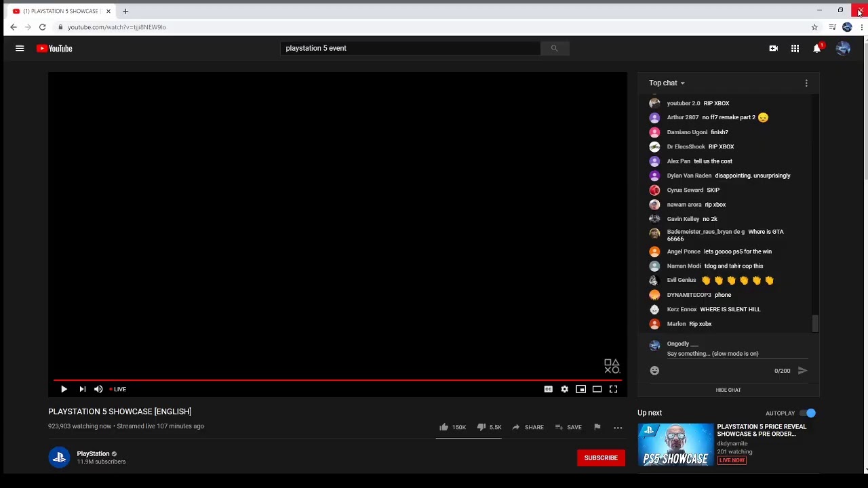The image size is (868, 488).
Task: Hide the live chat panel
Action: pos(728,390)
